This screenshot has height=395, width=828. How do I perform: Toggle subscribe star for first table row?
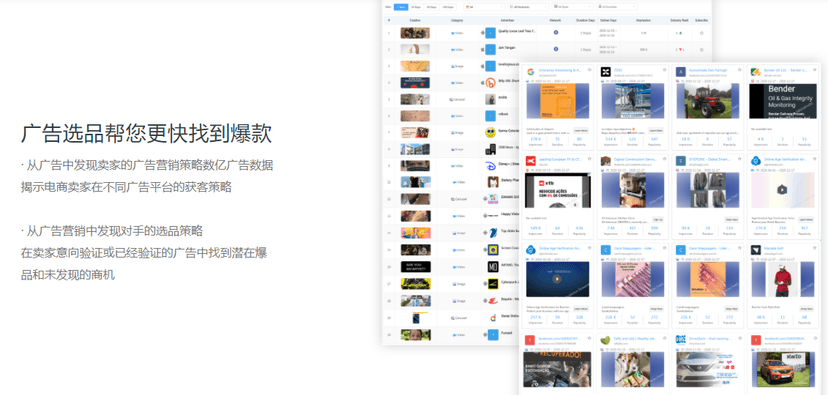pos(701,33)
